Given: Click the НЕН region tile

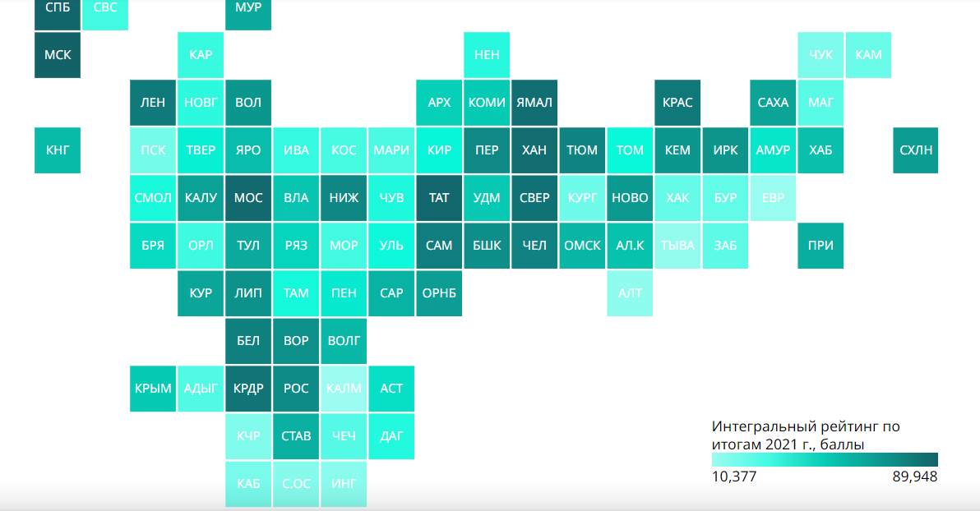Looking at the screenshot, I should pos(487,55).
